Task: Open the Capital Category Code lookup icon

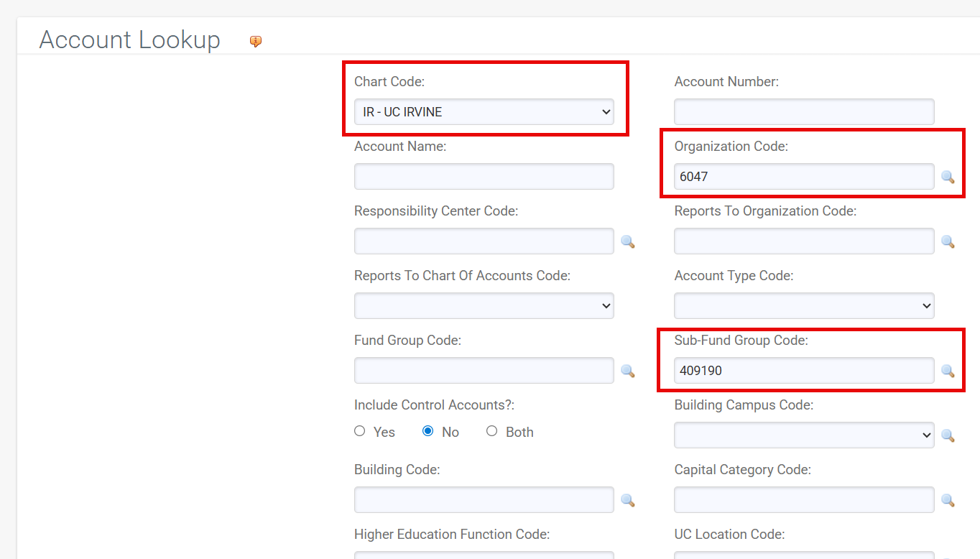Action: [x=948, y=500]
